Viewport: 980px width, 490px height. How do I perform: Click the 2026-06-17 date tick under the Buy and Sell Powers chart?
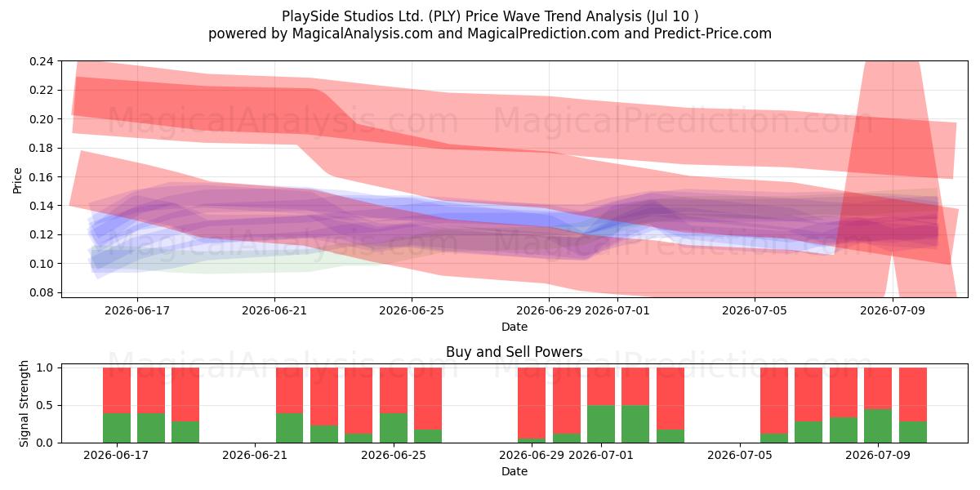(117, 455)
